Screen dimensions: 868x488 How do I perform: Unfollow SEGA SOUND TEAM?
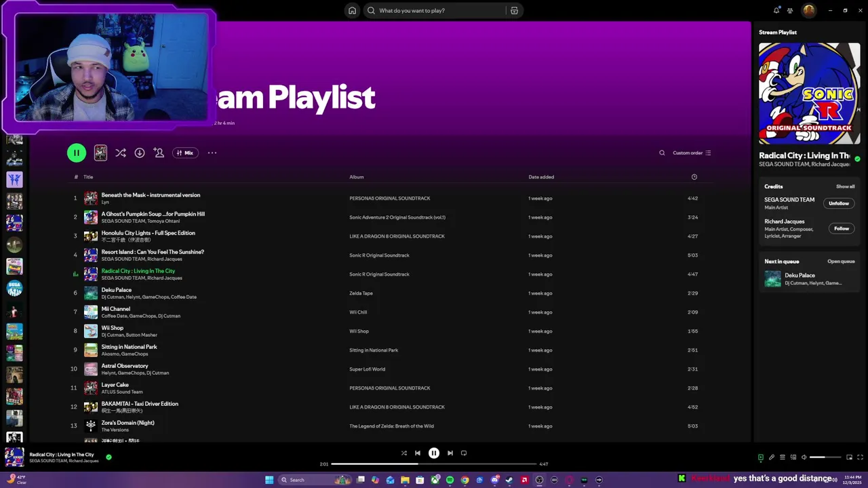pyautogui.click(x=839, y=203)
